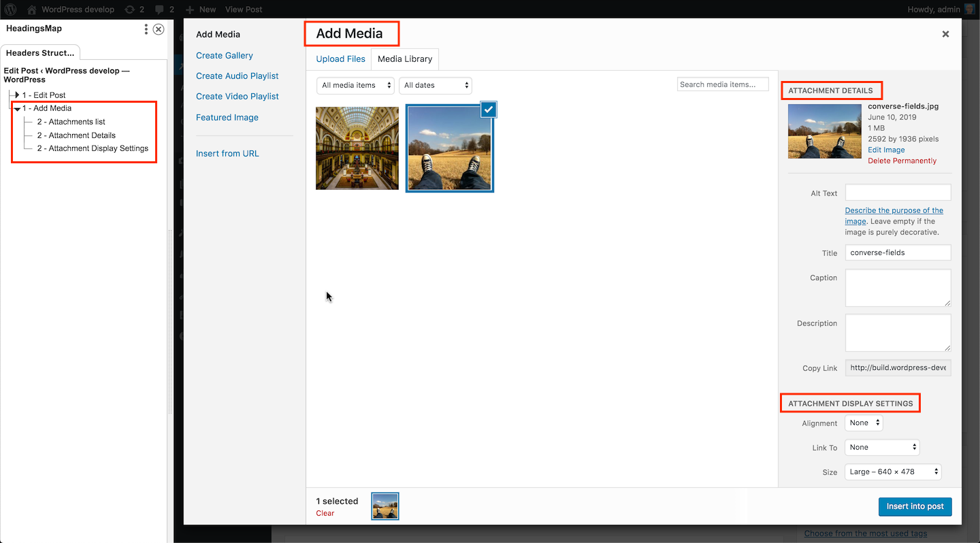This screenshot has width=980, height=543.
Task: Focus the Search media items field
Action: point(723,84)
